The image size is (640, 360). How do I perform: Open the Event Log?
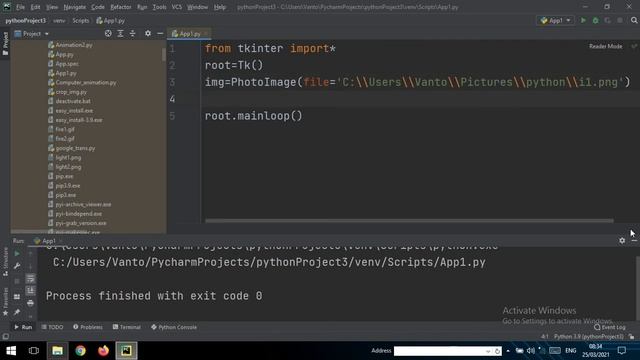610,327
